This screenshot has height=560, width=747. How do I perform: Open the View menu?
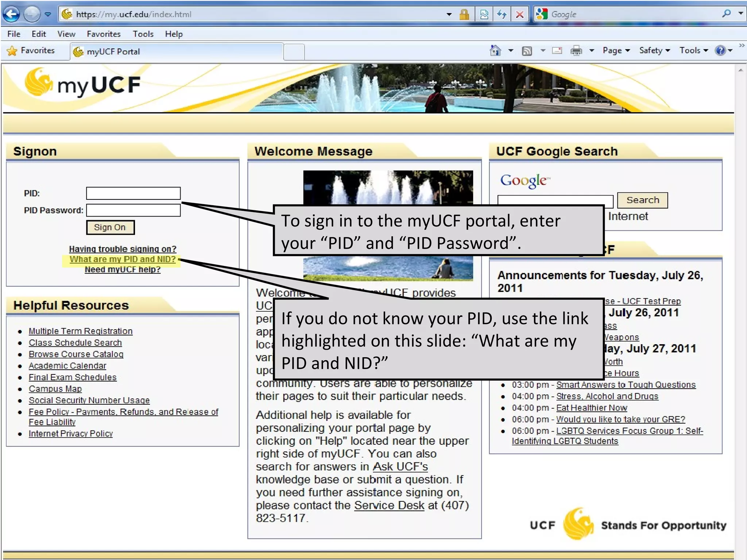coord(66,34)
